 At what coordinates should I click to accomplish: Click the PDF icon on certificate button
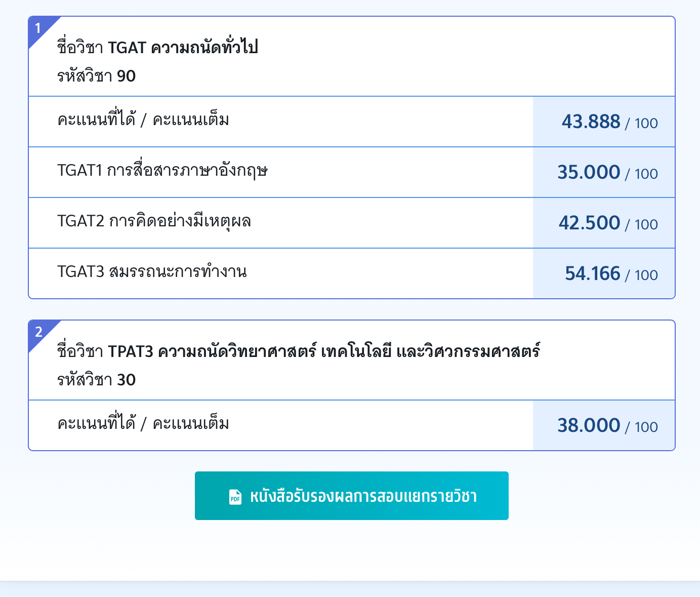point(235,497)
